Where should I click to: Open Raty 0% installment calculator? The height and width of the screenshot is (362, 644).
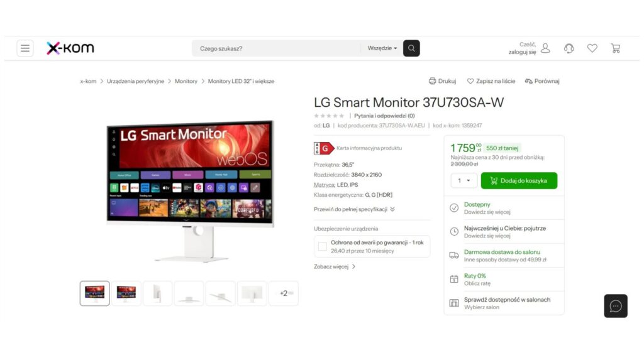[475, 276]
